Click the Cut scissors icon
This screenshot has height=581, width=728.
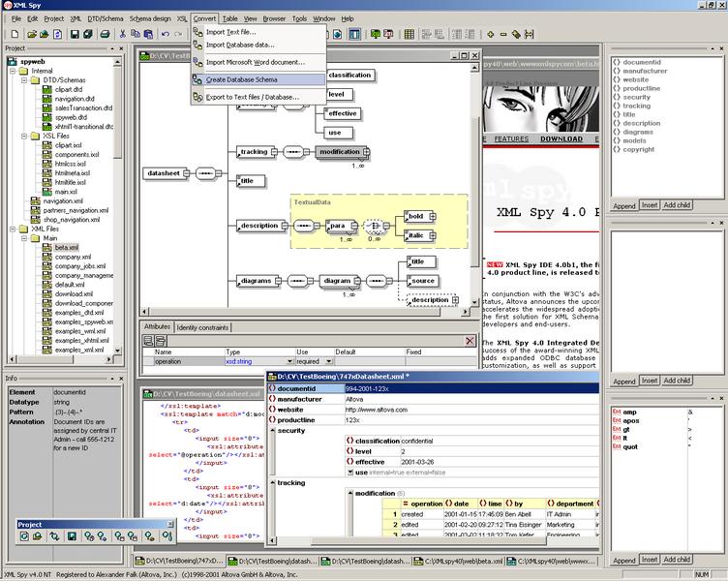point(123,34)
